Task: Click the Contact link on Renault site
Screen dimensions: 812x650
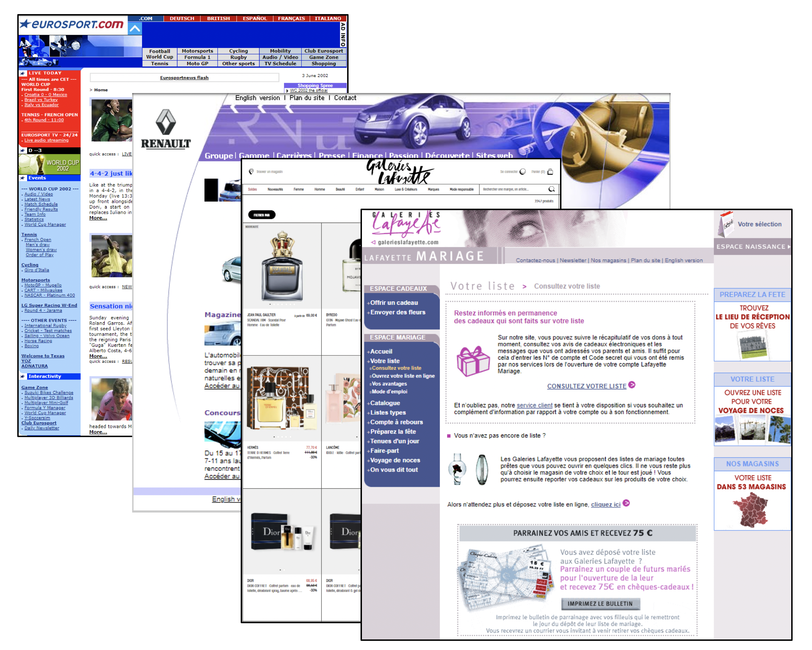Action: coord(345,98)
